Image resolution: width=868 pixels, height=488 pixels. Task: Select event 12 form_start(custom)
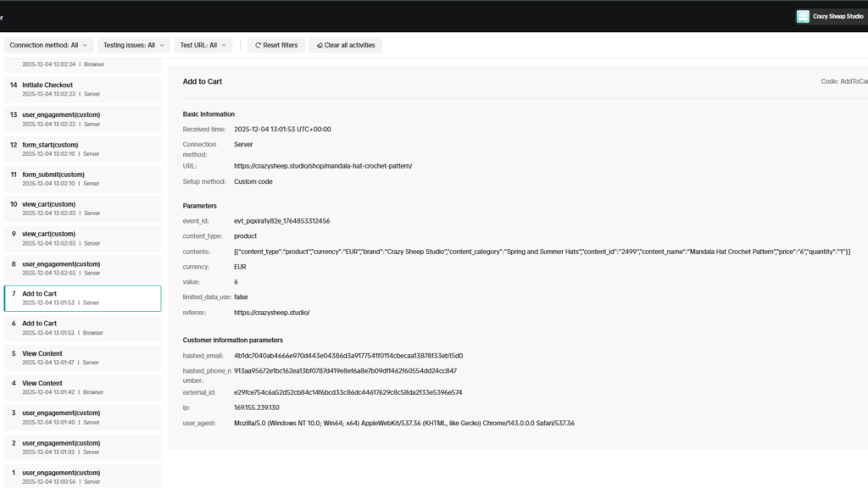[x=82, y=149]
